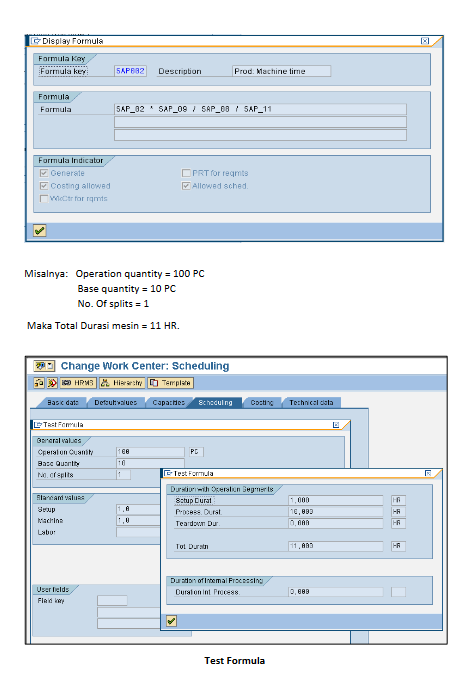
Task: Confirm the Display Formula dialog with green check
Action: (x=39, y=231)
